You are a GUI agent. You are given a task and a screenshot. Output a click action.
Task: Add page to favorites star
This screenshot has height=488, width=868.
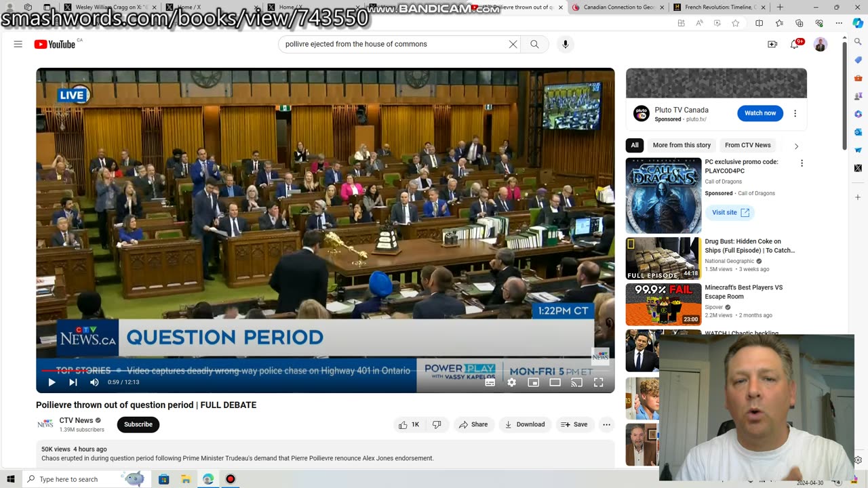pyautogui.click(x=735, y=23)
